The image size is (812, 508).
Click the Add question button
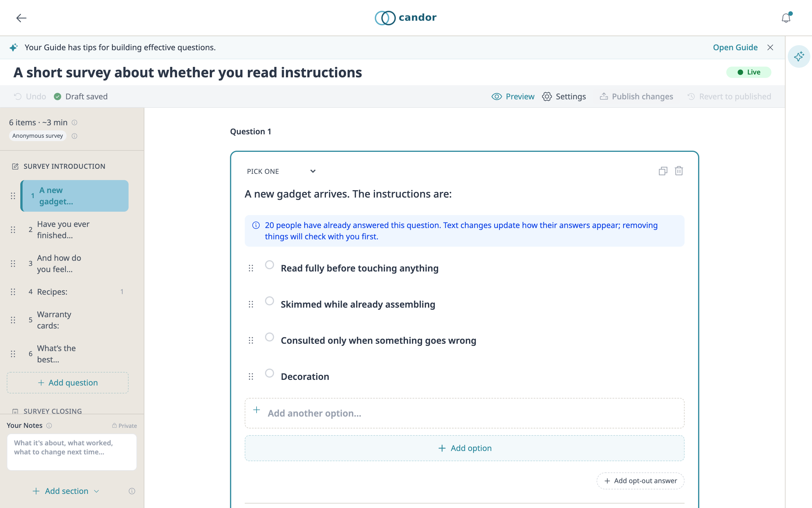(68, 383)
